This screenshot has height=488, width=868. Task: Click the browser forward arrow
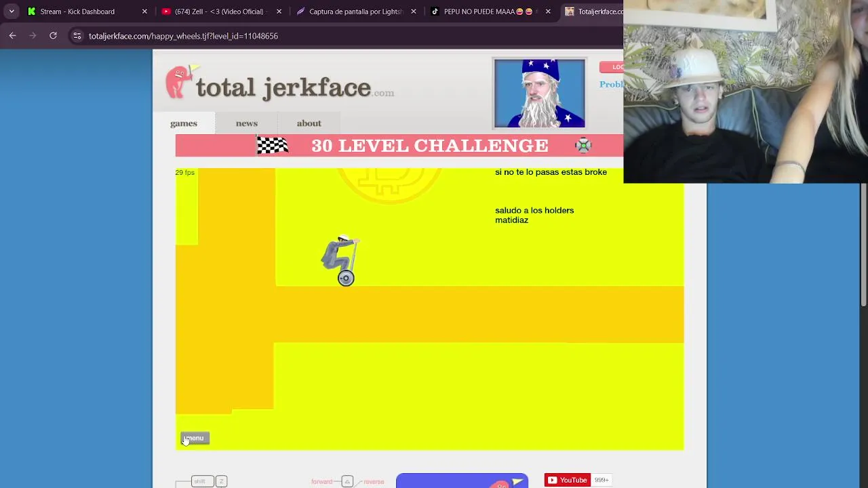pos(33,36)
